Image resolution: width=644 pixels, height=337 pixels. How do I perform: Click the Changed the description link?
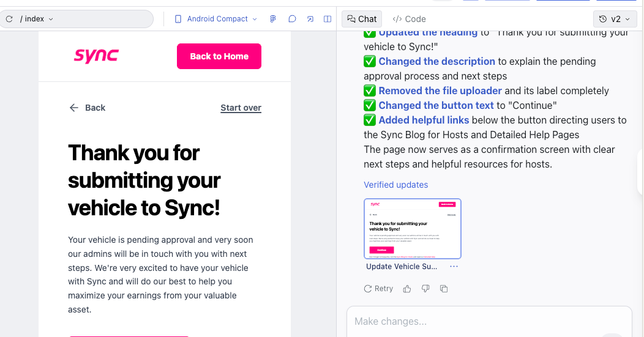click(436, 61)
